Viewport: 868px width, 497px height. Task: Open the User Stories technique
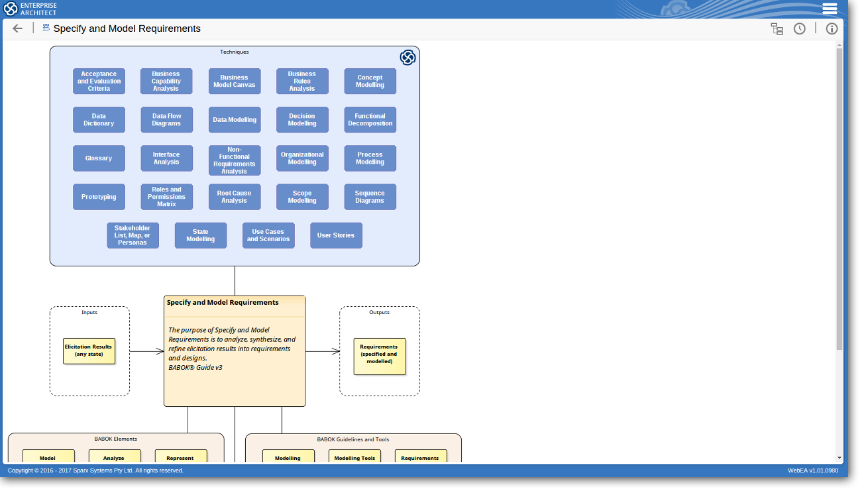(336, 235)
